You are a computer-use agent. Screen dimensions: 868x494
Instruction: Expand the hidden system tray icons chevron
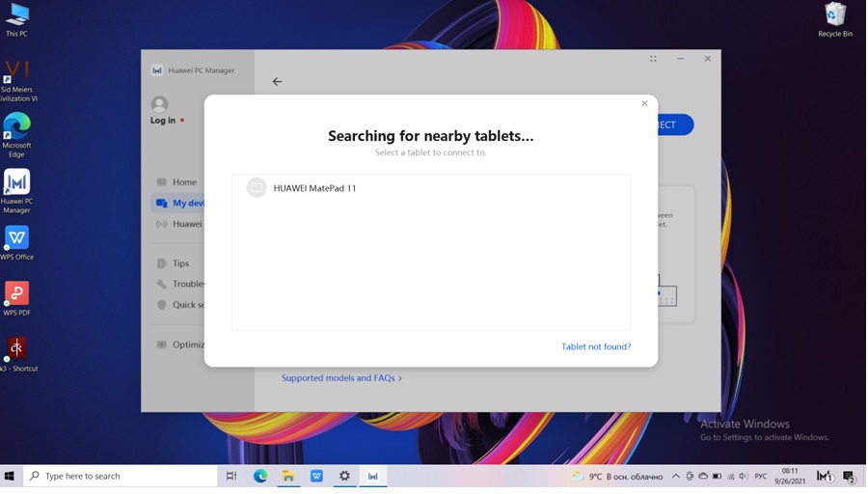click(675, 476)
